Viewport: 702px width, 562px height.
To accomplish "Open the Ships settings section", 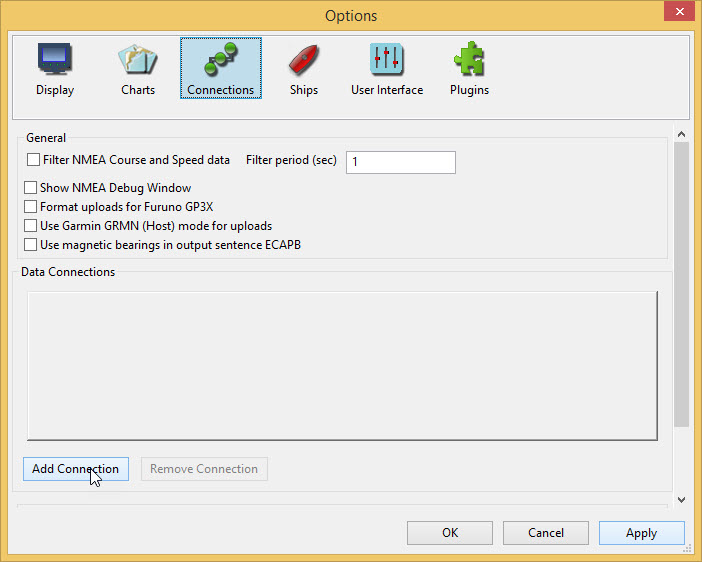I will click(x=303, y=69).
